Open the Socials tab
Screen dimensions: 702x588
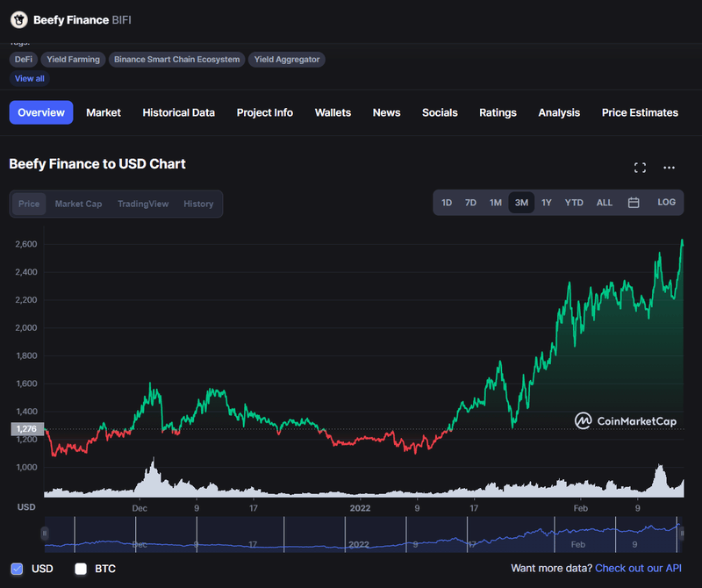(440, 112)
